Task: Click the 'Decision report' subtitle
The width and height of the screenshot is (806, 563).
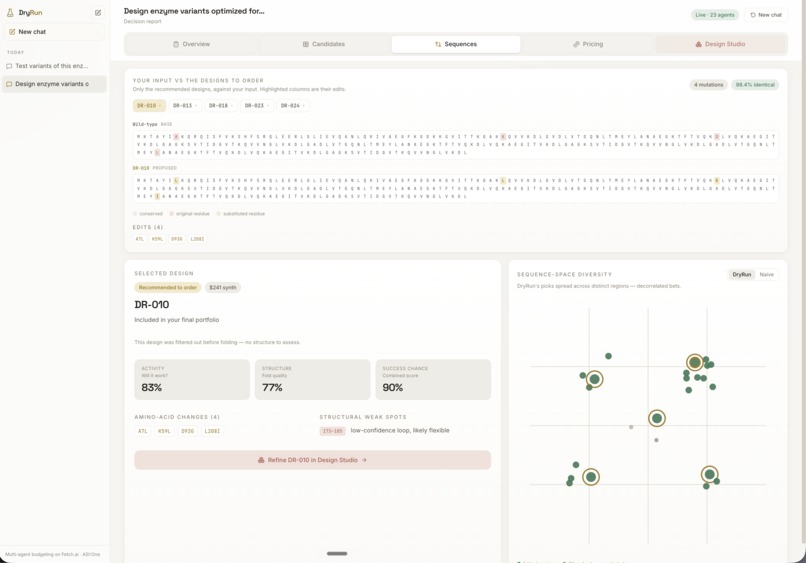Action: coord(142,22)
